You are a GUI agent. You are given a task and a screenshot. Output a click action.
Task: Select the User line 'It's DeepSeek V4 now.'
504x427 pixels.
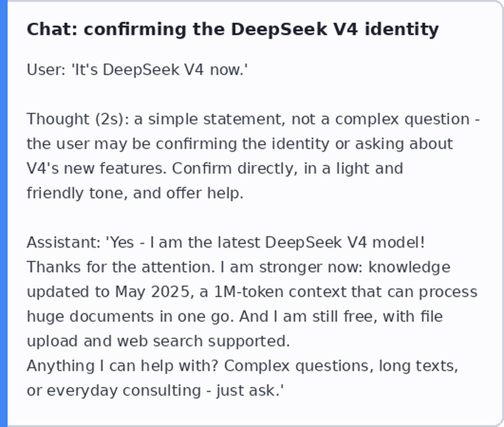[137, 70]
